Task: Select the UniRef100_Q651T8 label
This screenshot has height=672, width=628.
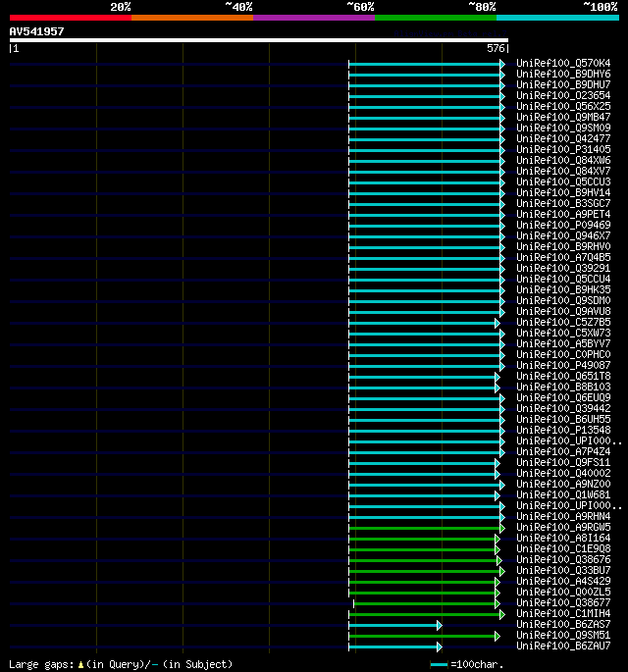Action: [x=563, y=376]
